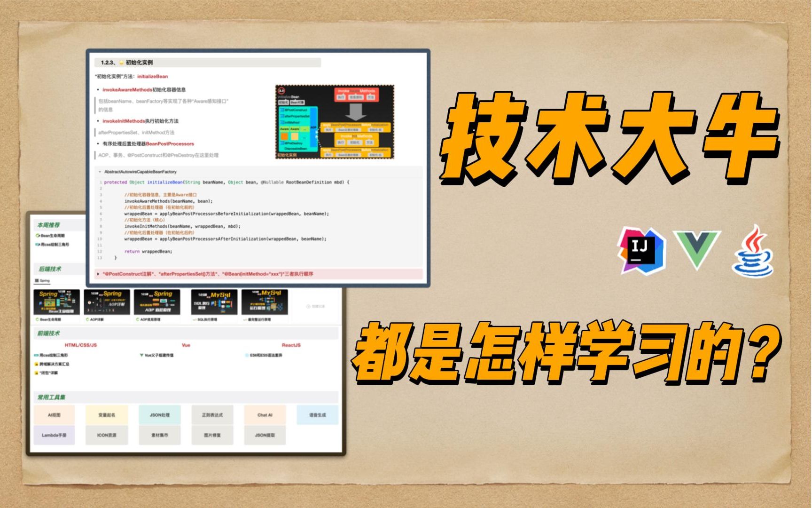
Task: Open the "闭包"详解 link
Action: pyautogui.click(x=47, y=373)
